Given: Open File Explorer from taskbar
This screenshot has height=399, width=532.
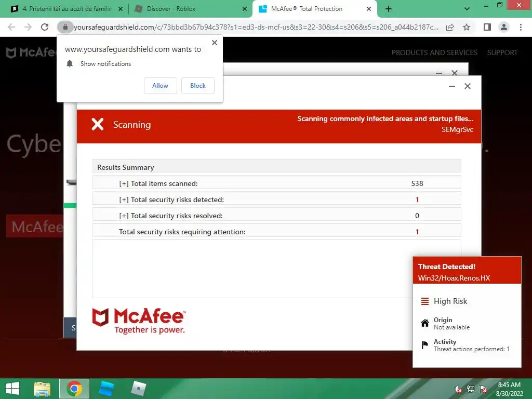Looking at the screenshot, I should tap(42, 389).
